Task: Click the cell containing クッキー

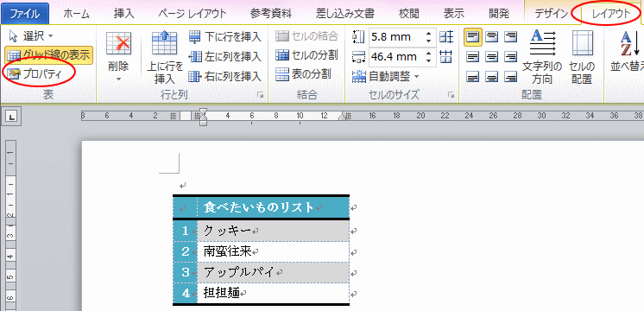Action: (273, 232)
